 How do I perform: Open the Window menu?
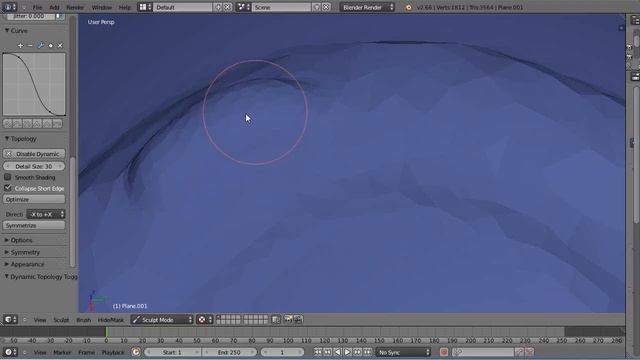[102, 7]
